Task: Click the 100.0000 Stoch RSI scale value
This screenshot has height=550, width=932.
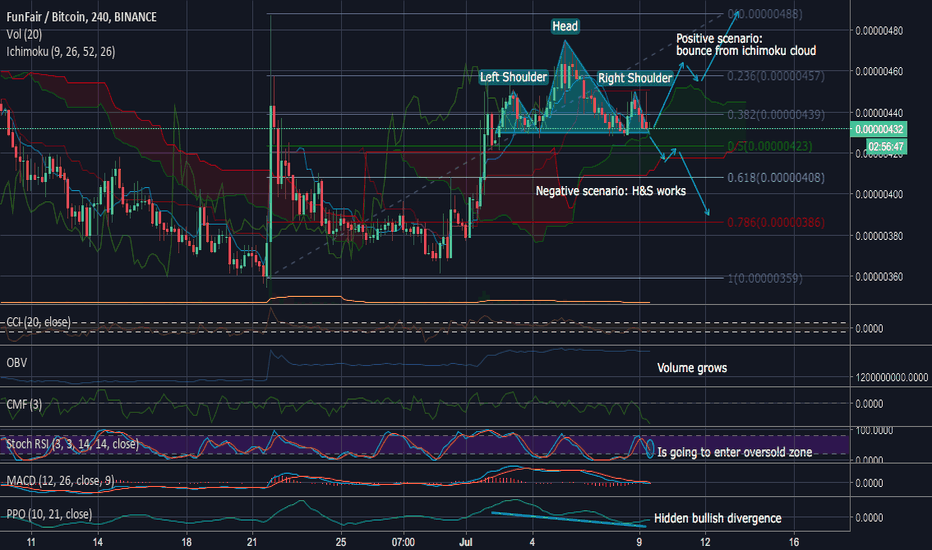Action: click(874, 430)
